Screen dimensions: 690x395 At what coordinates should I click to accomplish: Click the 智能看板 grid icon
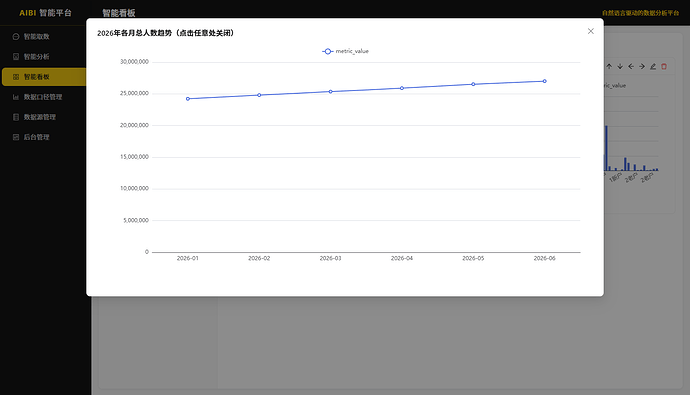(16, 77)
